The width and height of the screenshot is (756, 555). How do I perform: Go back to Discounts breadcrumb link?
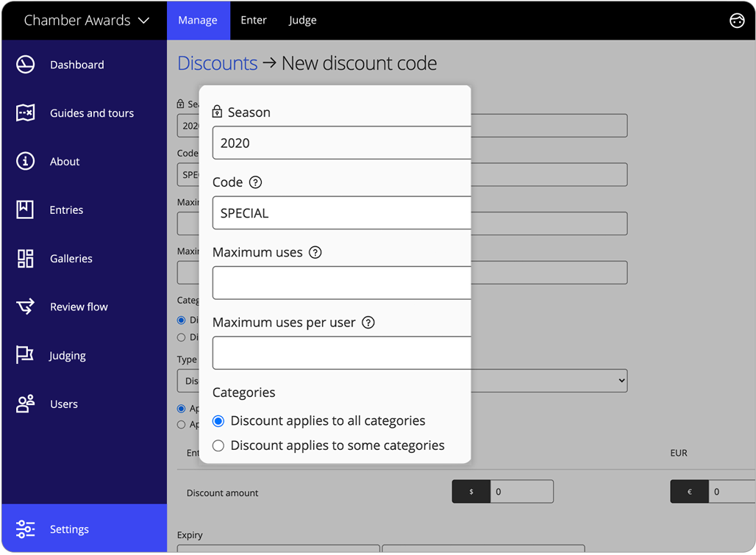click(x=217, y=63)
